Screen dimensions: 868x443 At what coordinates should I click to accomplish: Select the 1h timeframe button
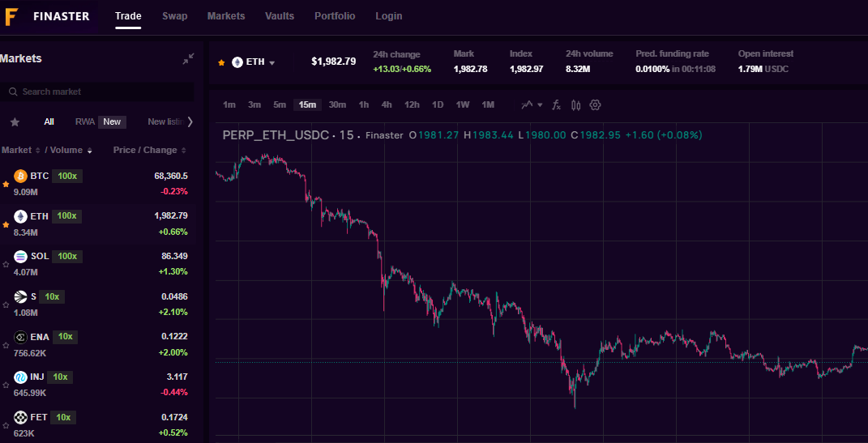(364, 104)
